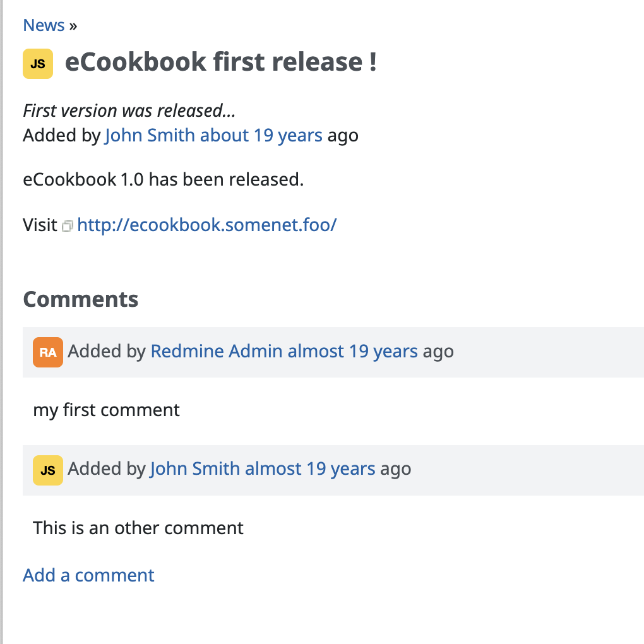Click the » separator after News

[73, 25]
